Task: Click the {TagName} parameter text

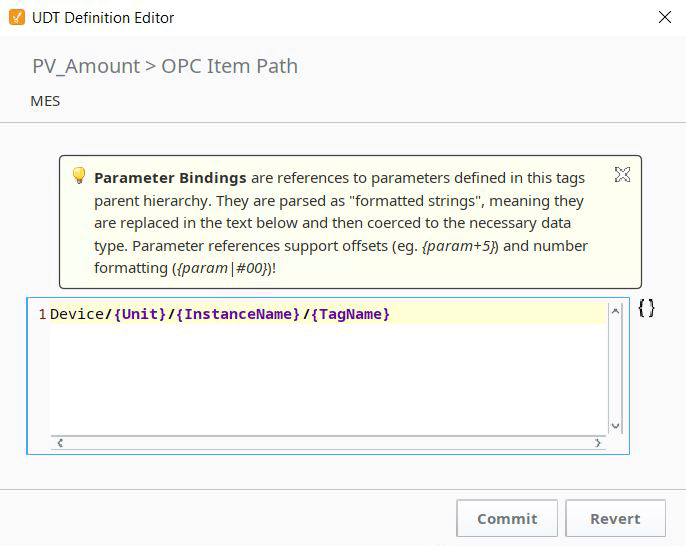Action: (350, 314)
